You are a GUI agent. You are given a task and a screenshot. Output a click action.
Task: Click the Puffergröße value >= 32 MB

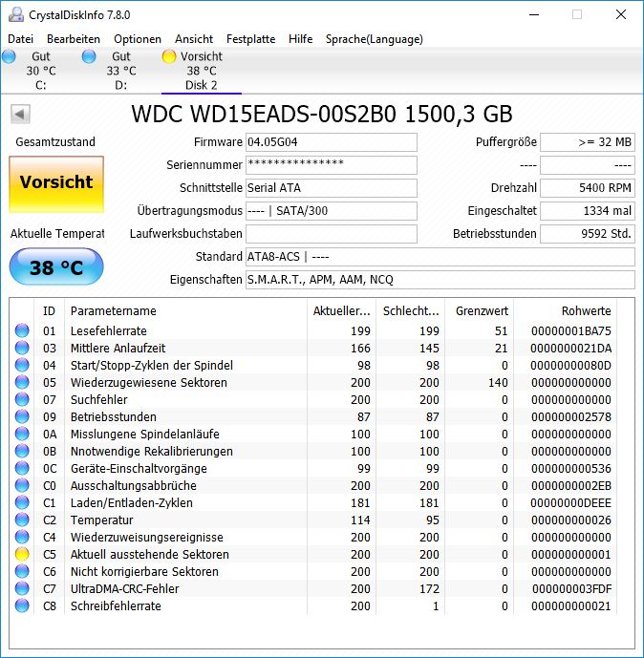click(588, 142)
